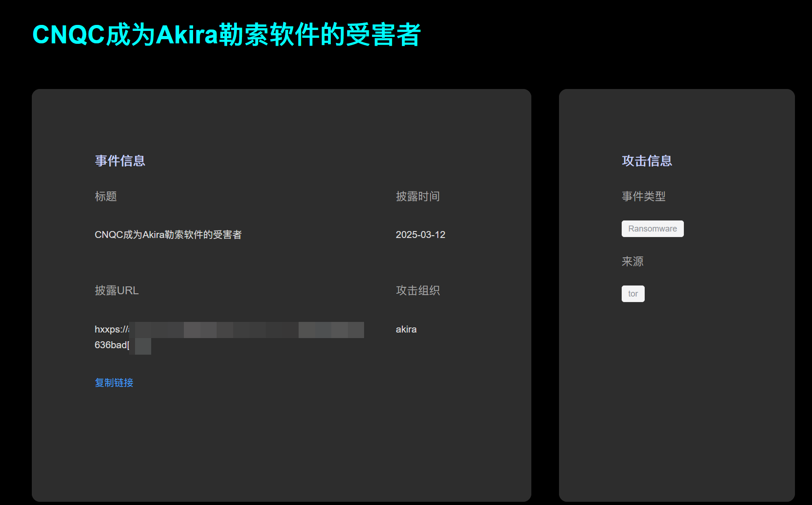Click the 复制链接 copy link
Image resolution: width=812 pixels, height=505 pixels.
pyautogui.click(x=114, y=383)
